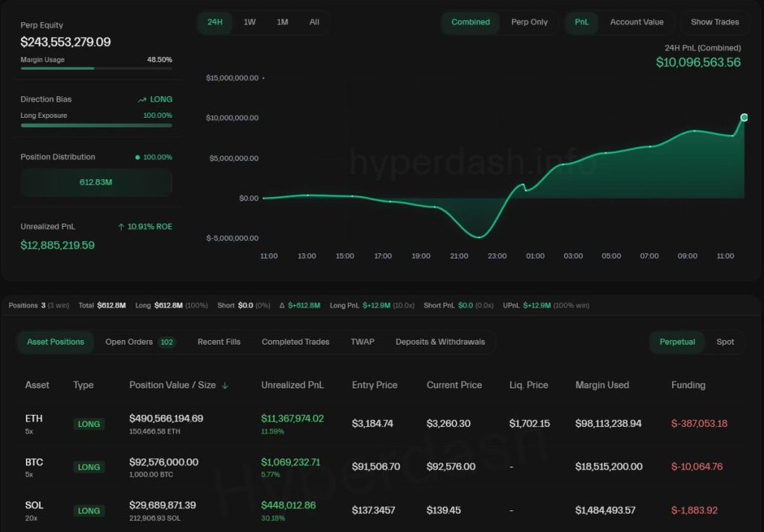Select the 1M timeframe
This screenshot has width=764, height=532.
(282, 22)
